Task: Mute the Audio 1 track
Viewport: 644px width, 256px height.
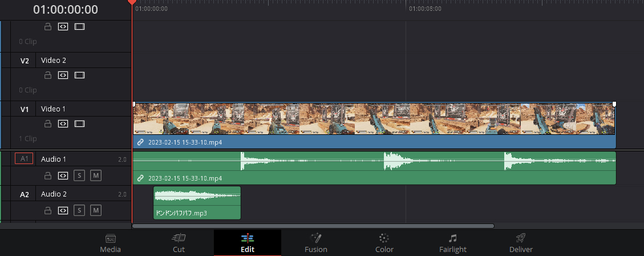Action: (x=96, y=176)
